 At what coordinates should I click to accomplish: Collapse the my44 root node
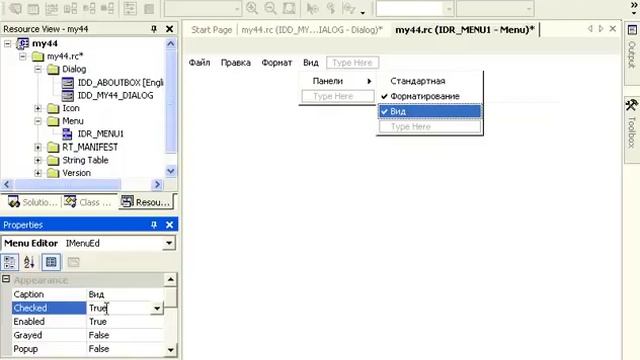coord(8,43)
